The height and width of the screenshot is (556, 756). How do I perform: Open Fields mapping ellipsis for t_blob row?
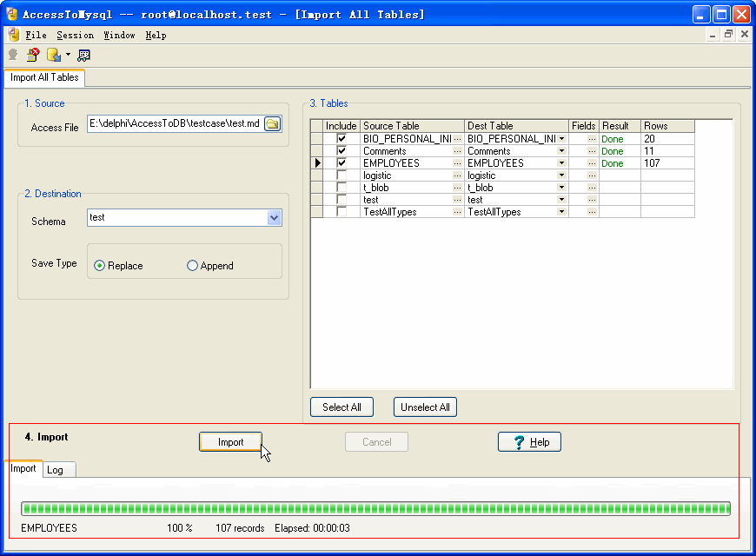click(592, 188)
